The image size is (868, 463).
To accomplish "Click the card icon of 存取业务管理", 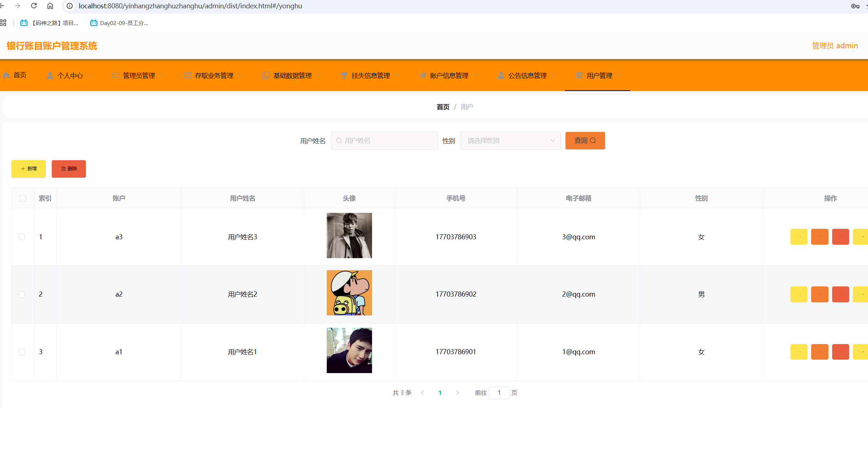I will click(188, 75).
